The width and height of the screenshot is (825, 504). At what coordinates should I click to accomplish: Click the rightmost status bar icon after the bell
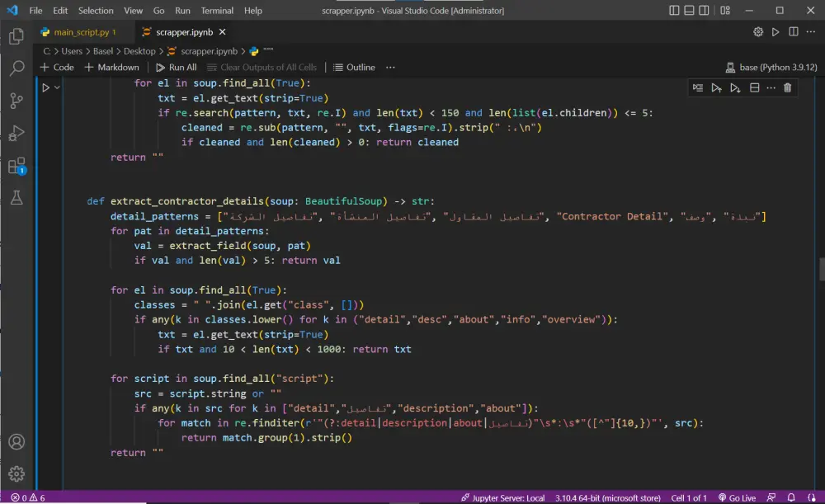[811, 497]
